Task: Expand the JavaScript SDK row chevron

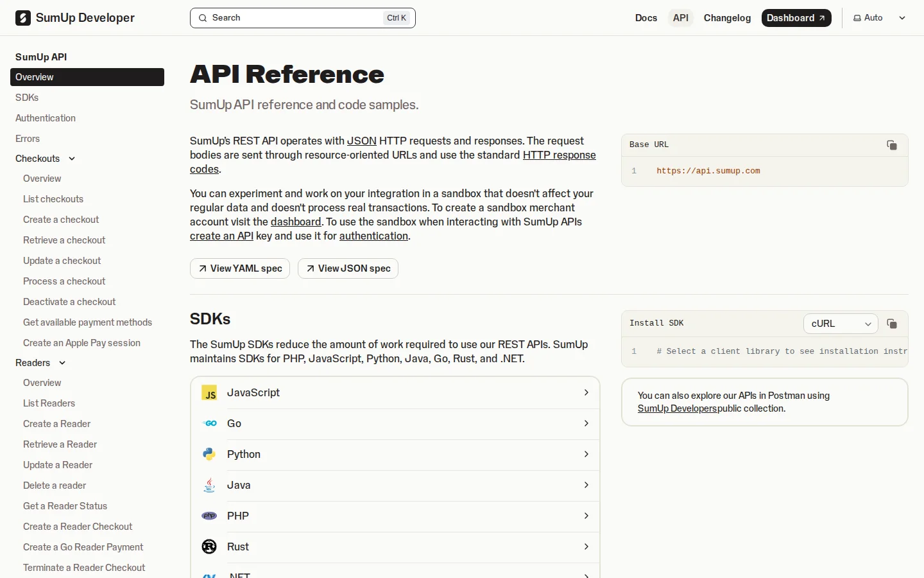Action: pyautogui.click(x=586, y=392)
